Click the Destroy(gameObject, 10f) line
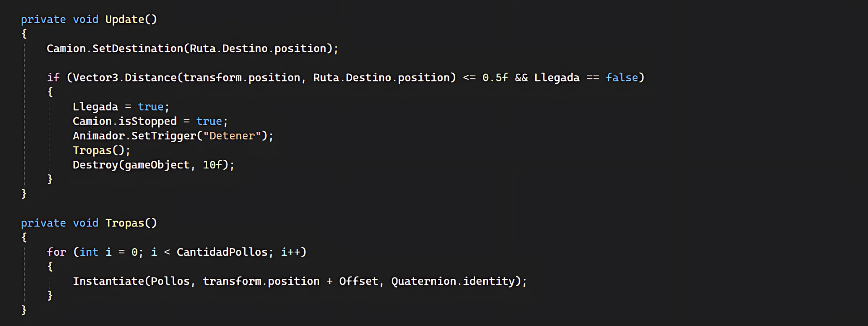868x326 pixels. pos(154,165)
